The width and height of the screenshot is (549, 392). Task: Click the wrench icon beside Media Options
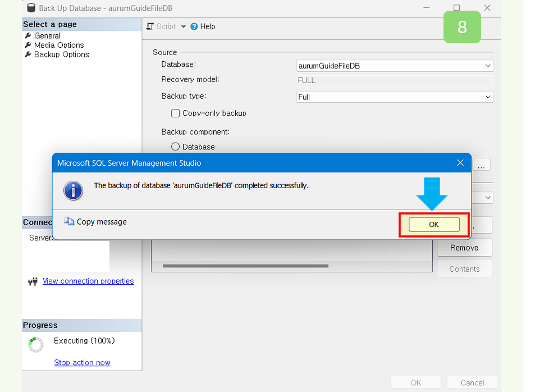(x=28, y=45)
